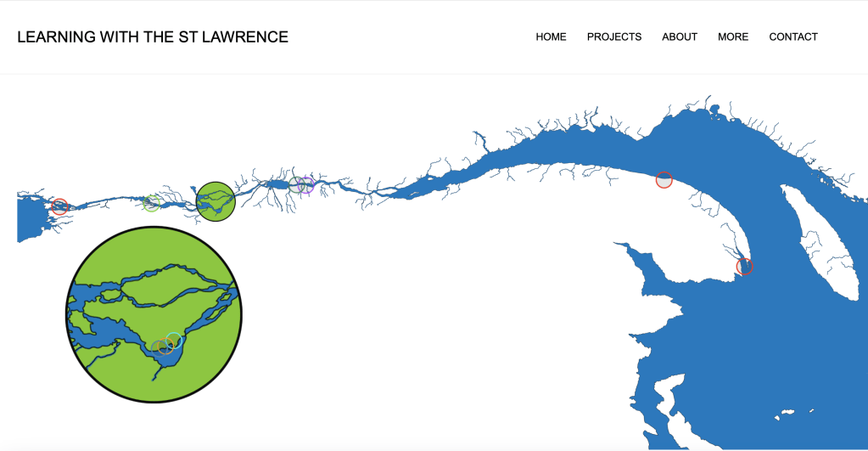This screenshot has height=451, width=868.
Task: Click the small green Montreal inset circle
Action: tap(215, 201)
